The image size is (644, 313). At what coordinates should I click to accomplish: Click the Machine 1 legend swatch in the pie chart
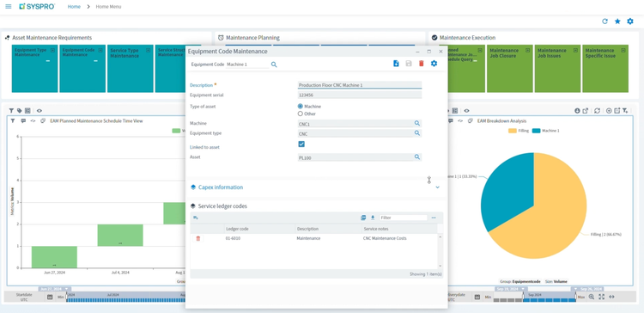click(x=536, y=131)
